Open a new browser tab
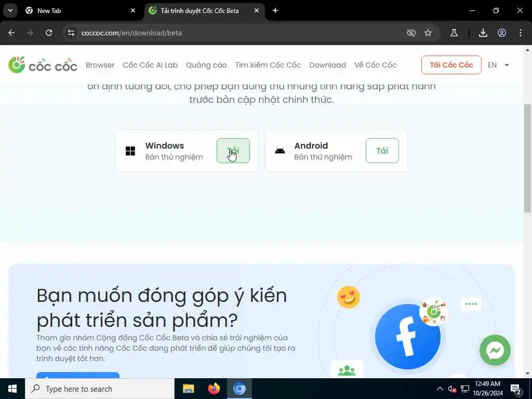This screenshot has height=399, width=532. (x=275, y=10)
